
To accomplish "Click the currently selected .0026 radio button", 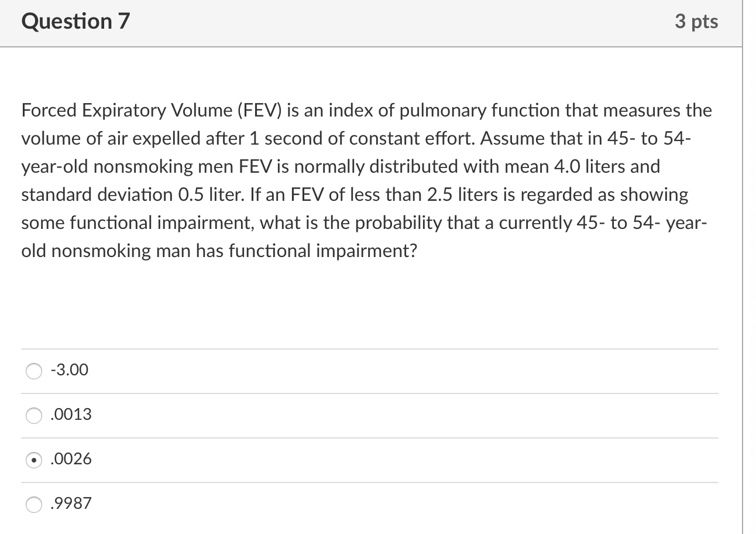I will coord(34,460).
